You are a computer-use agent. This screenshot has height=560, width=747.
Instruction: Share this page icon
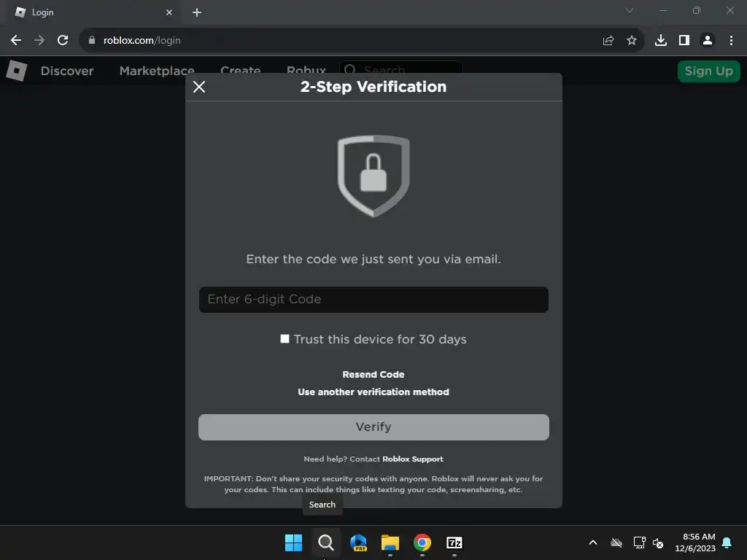608,41
